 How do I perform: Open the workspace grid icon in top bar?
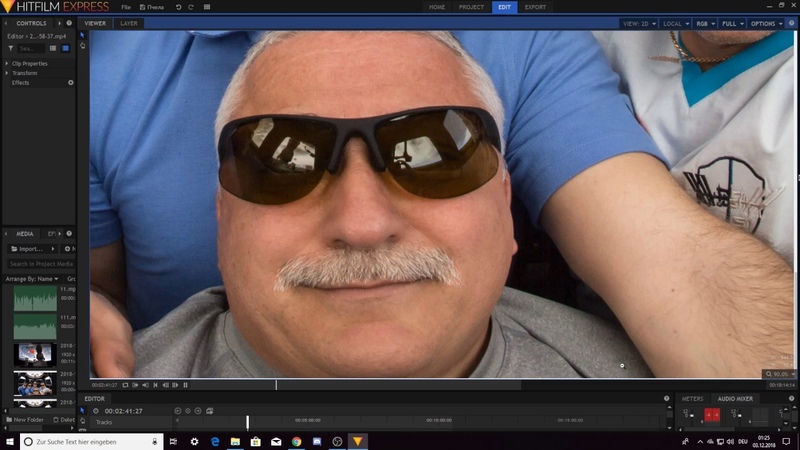[207, 7]
